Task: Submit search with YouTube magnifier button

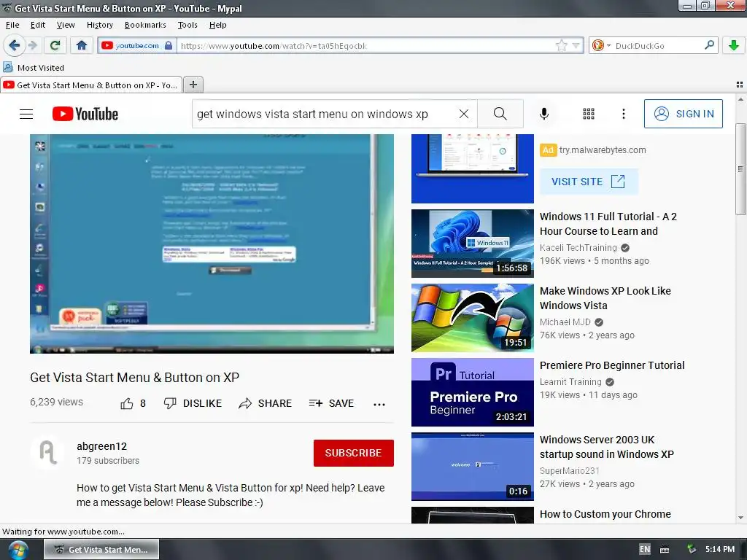Action: (x=500, y=114)
